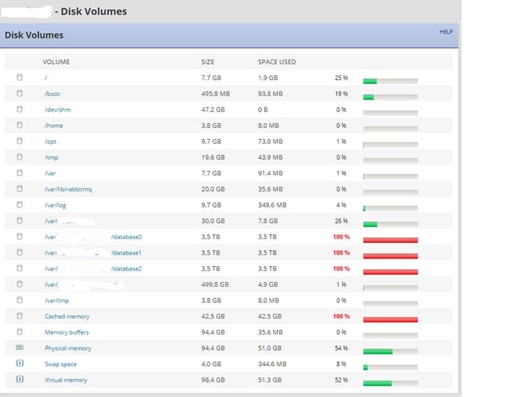Screen dimensions: 532x397
Task: Click the icon next to Cached memory
Action: (x=20, y=316)
